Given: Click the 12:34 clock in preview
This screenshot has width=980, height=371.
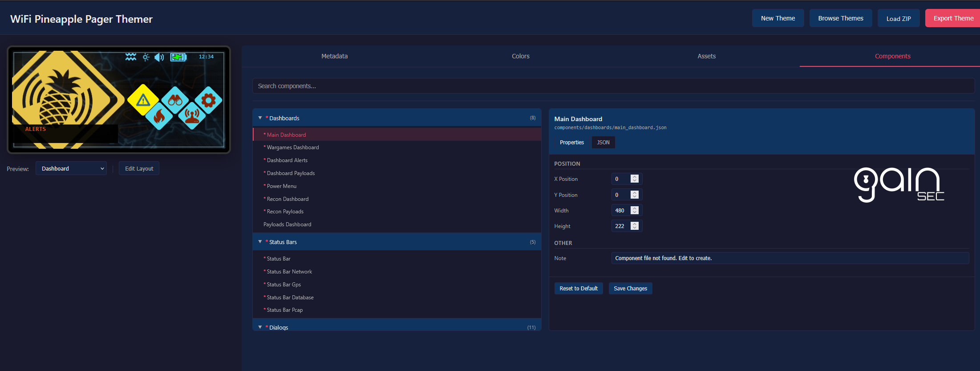Looking at the screenshot, I should (206, 57).
